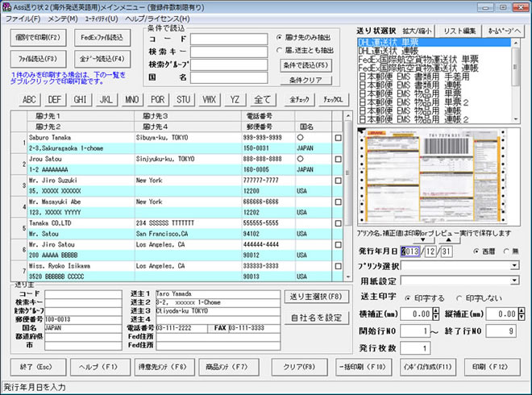Expand the プリンタ選択 printer dropdown
The height and width of the screenshot is (395, 532).
[513, 265]
